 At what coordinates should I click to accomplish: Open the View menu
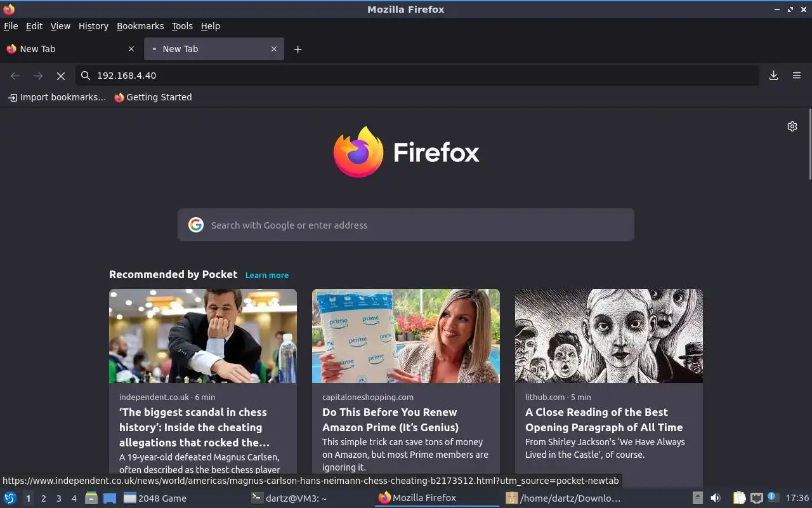60,26
